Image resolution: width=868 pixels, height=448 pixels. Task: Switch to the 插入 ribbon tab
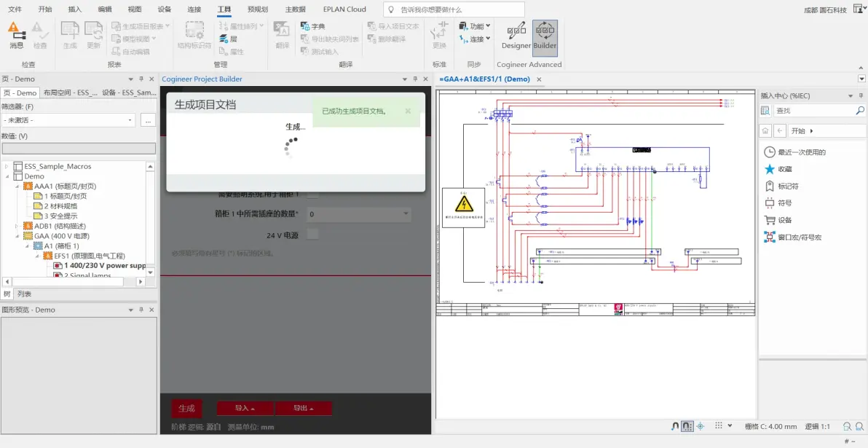(74, 9)
